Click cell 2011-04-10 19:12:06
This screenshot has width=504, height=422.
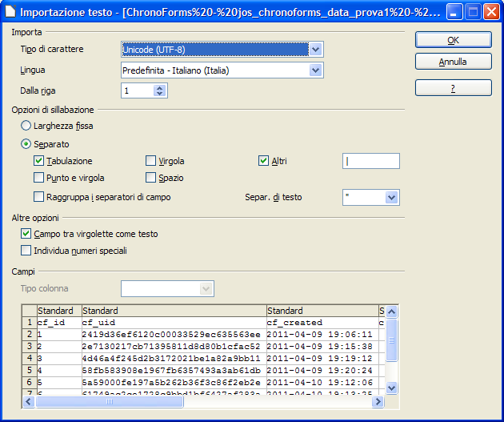click(x=322, y=383)
